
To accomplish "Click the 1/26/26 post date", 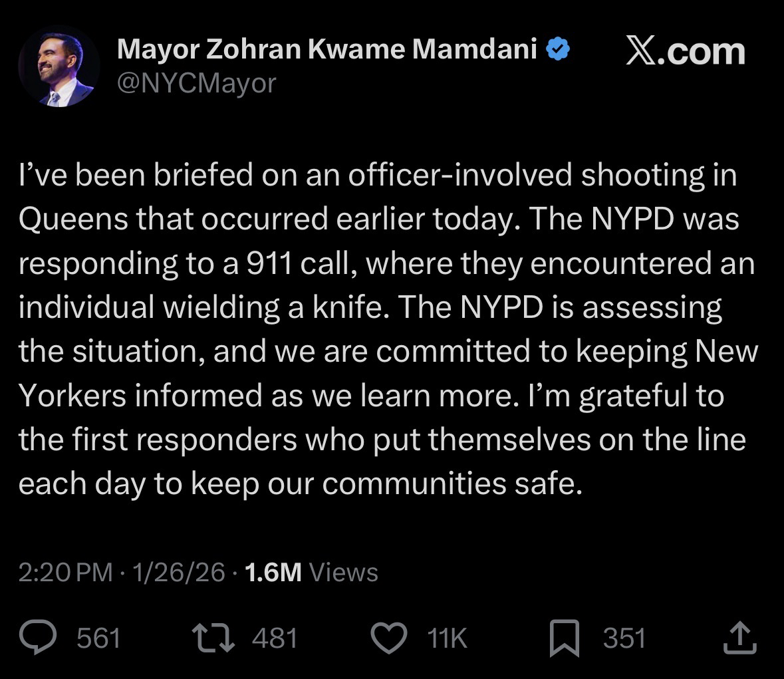I will pyautogui.click(x=179, y=573).
